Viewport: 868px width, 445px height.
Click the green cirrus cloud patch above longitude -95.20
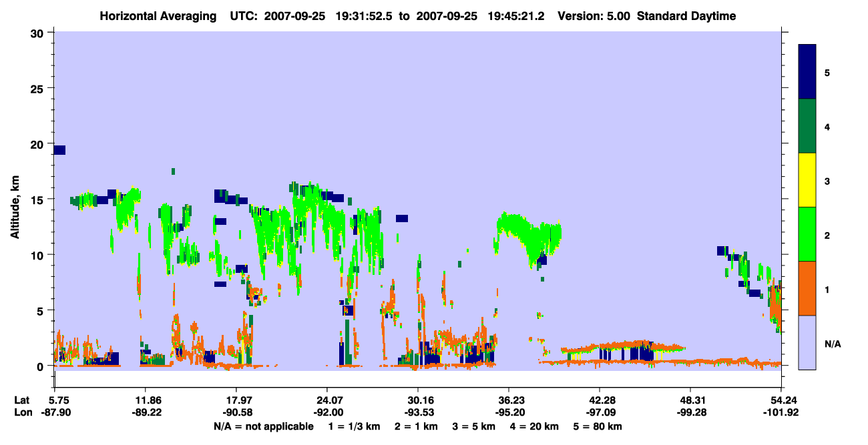(529, 237)
